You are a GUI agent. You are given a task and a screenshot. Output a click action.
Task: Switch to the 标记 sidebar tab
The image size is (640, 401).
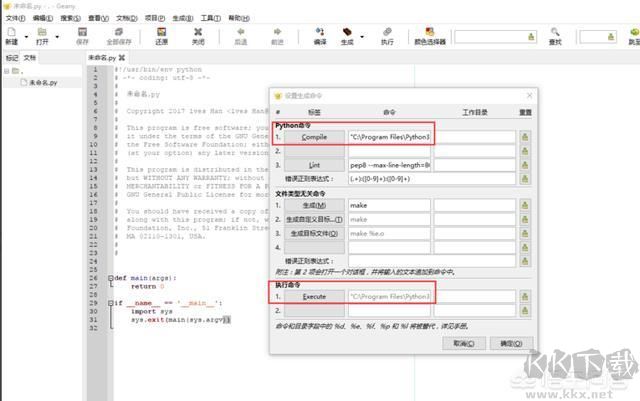click(x=12, y=58)
